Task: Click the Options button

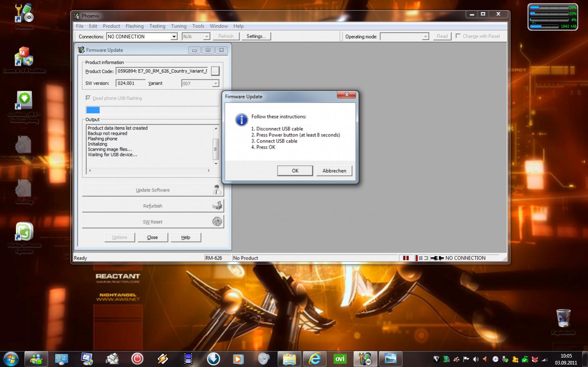Action: click(x=120, y=237)
